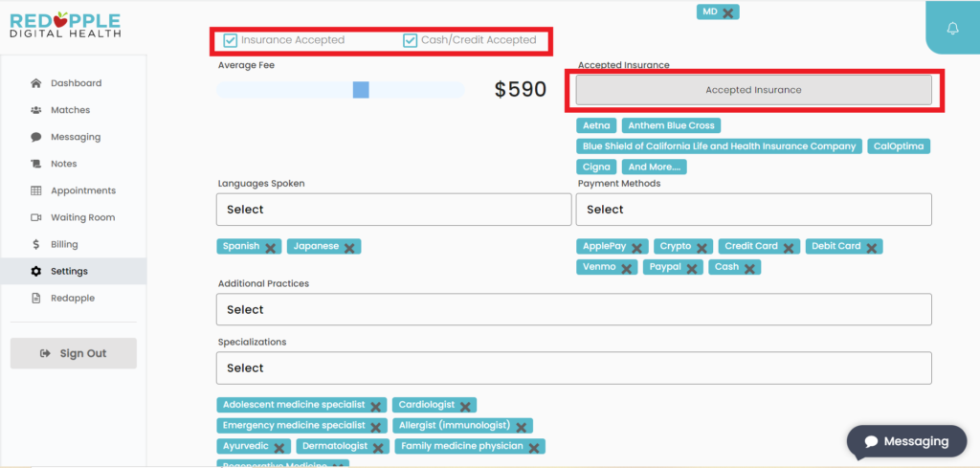
Task: Open the Specializations select dropdown
Action: [x=574, y=368]
